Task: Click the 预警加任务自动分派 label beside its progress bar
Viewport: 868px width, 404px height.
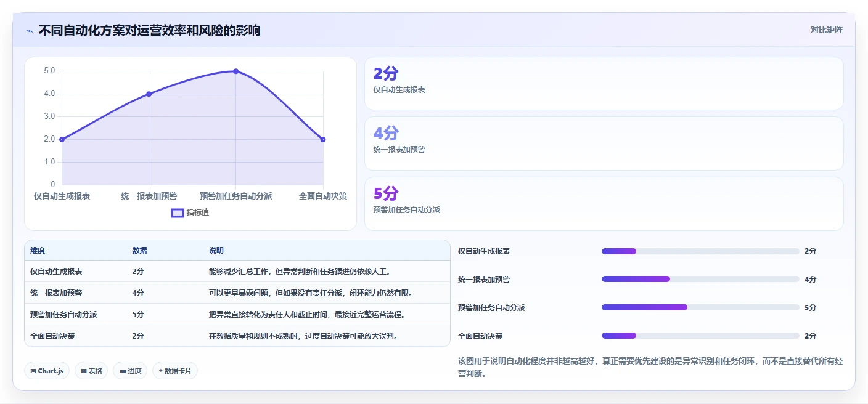Action: pyautogui.click(x=491, y=308)
